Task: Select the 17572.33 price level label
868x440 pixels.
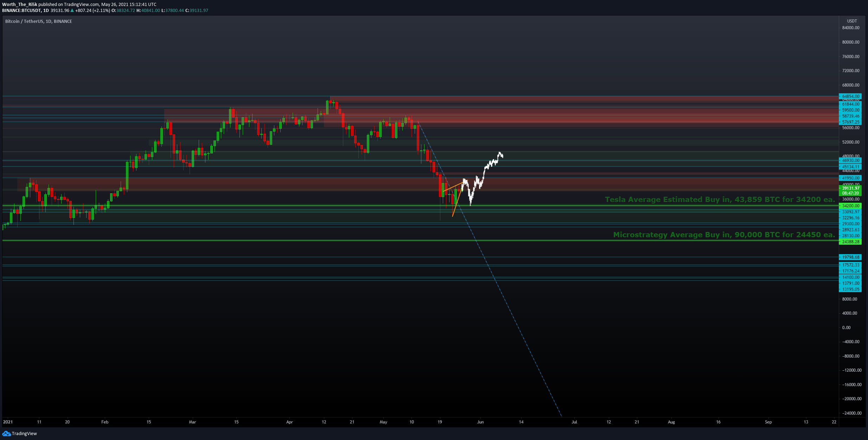Action: [x=850, y=265]
